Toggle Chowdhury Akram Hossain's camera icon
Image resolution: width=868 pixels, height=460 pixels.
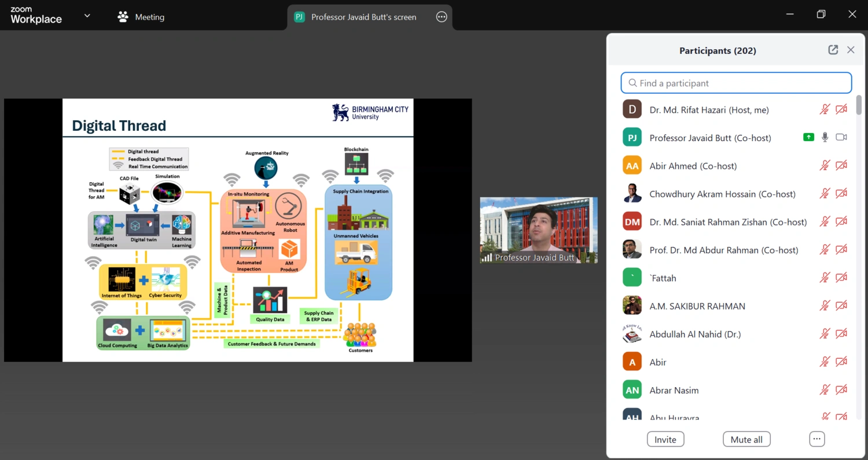tap(841, 194)
